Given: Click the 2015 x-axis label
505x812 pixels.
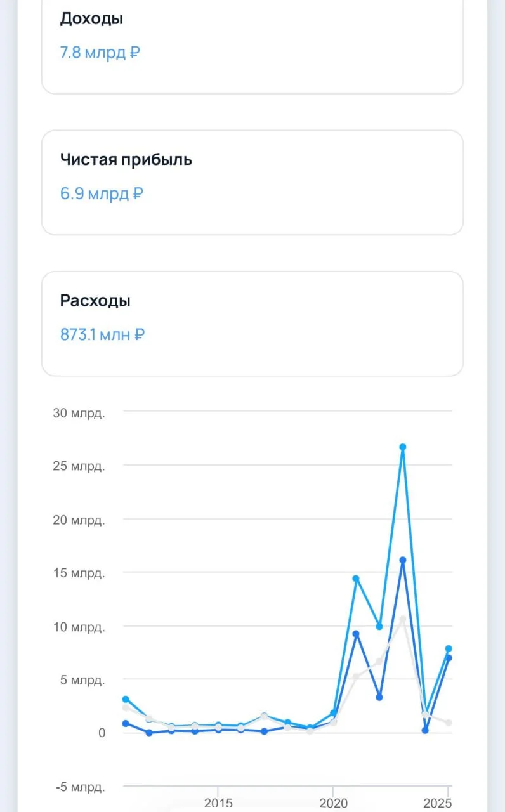Looking at the screenshot, I should [x=218, y=803].
